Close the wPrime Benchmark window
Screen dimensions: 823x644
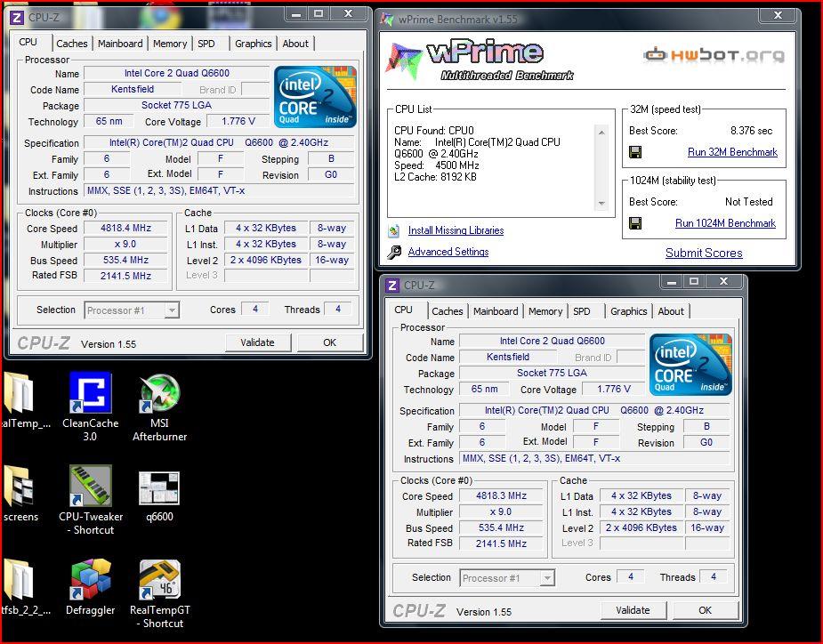pyautogui.click(x=778, y=16)
